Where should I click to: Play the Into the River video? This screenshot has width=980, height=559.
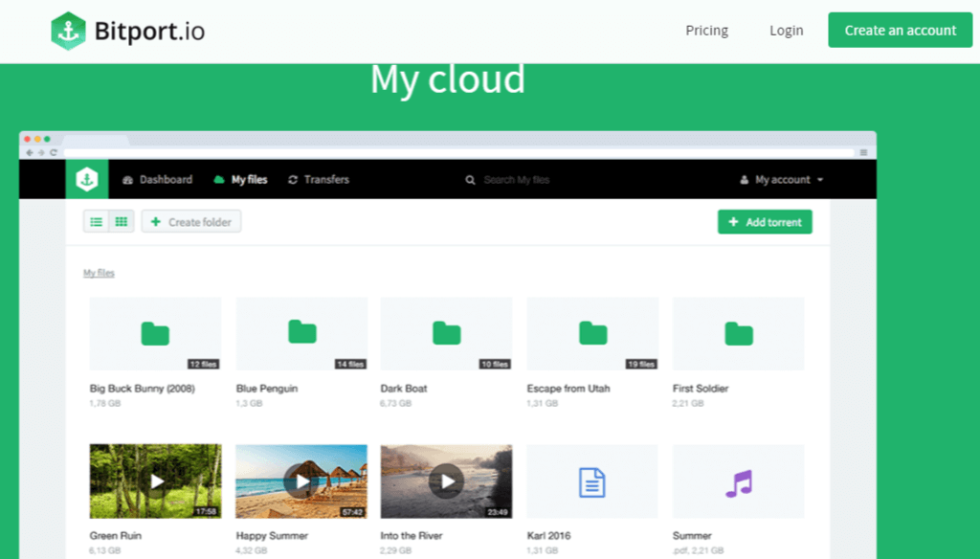pos(446,481)
